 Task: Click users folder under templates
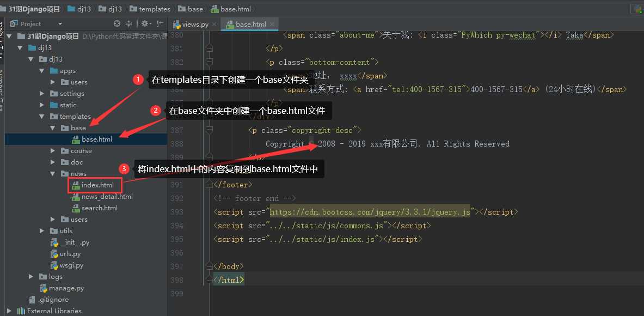(75, 220)
